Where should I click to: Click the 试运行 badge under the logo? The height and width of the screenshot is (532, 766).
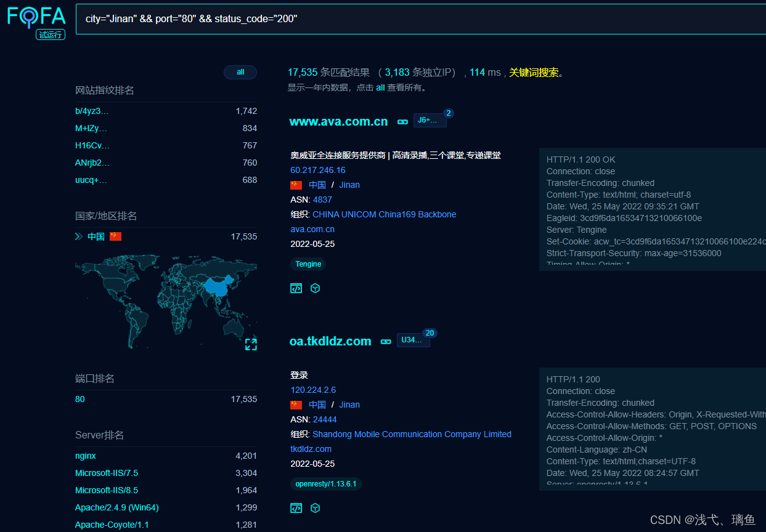click(51, 35)
